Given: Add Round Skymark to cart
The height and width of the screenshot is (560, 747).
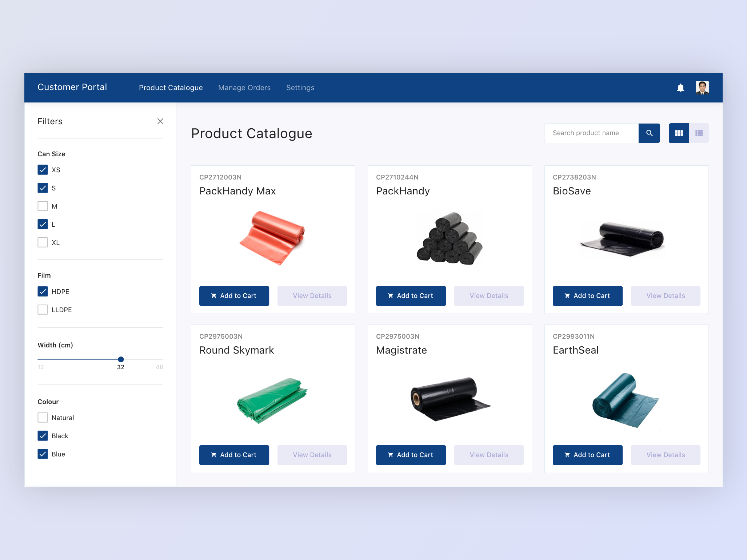Looking at the screenshot, I should pyautogui.click(x=234, y=455).
